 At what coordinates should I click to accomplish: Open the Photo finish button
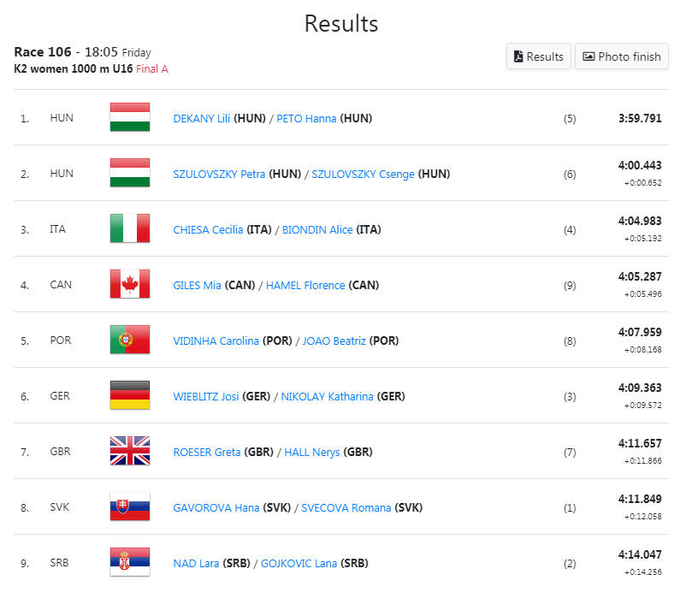[621, 56]
